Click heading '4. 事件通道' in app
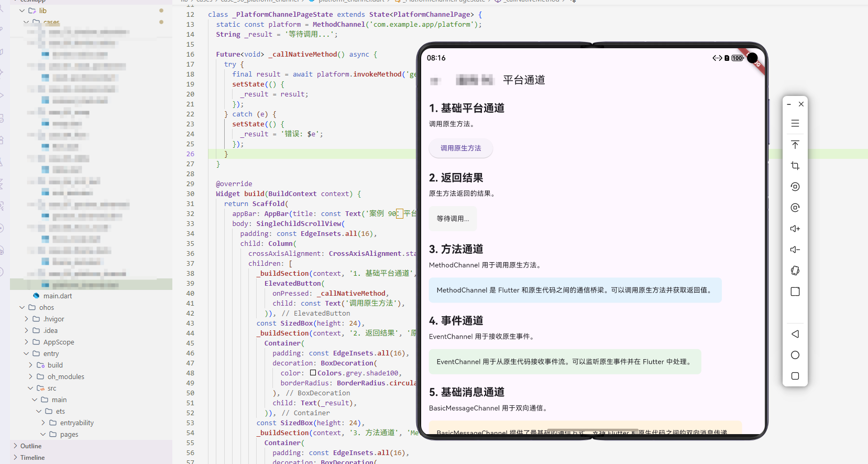The height and width of the screenshot is (464, 868). coord(456,320)
